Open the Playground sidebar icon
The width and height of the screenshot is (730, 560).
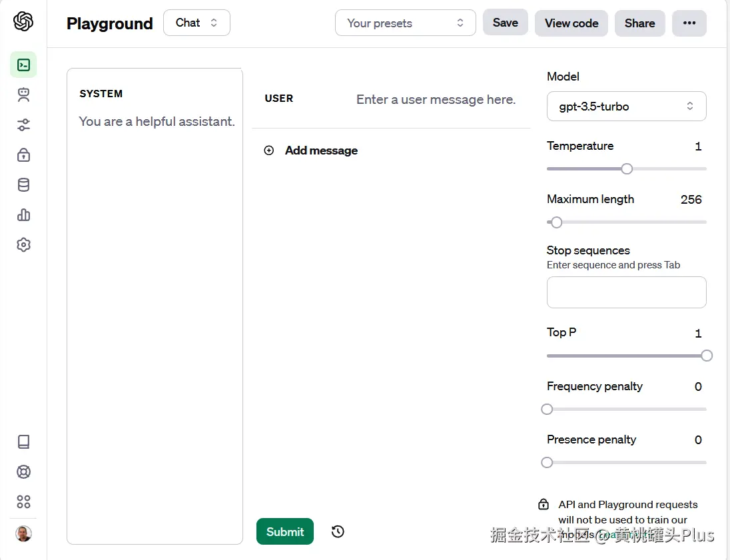click(23, 65)
